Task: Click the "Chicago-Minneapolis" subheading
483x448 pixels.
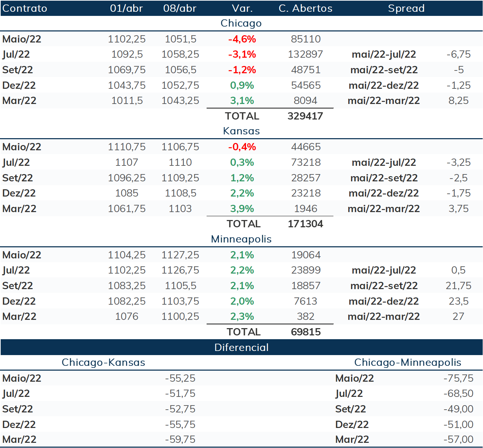Action: coord(408,362)
